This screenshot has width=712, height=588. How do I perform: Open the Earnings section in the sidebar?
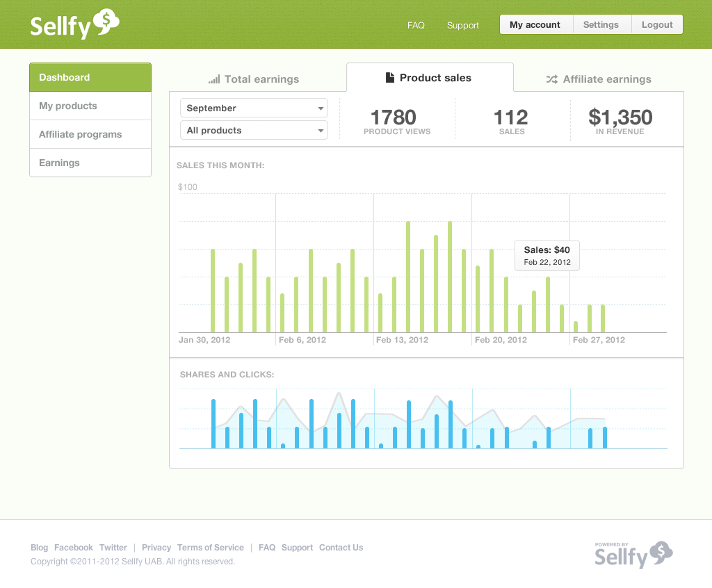pos(90,163)
